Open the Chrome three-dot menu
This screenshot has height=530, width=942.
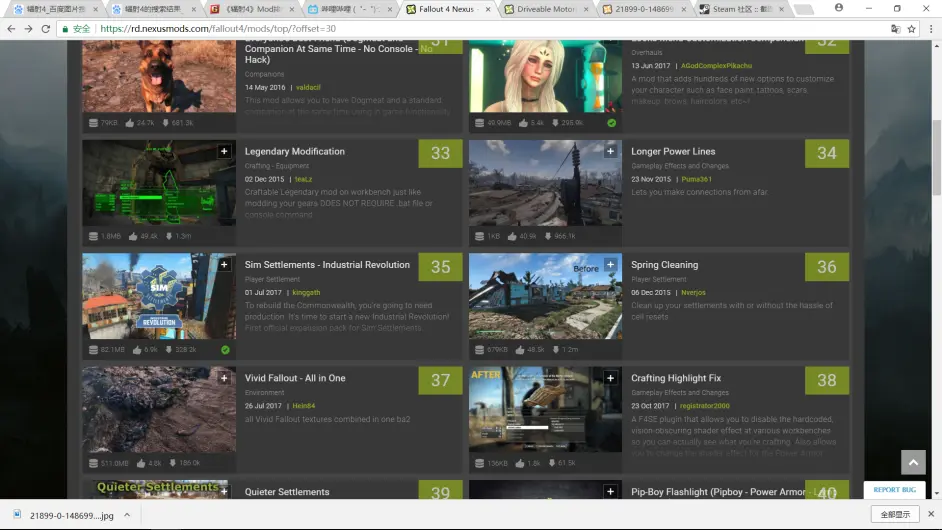tap(931, 29)
